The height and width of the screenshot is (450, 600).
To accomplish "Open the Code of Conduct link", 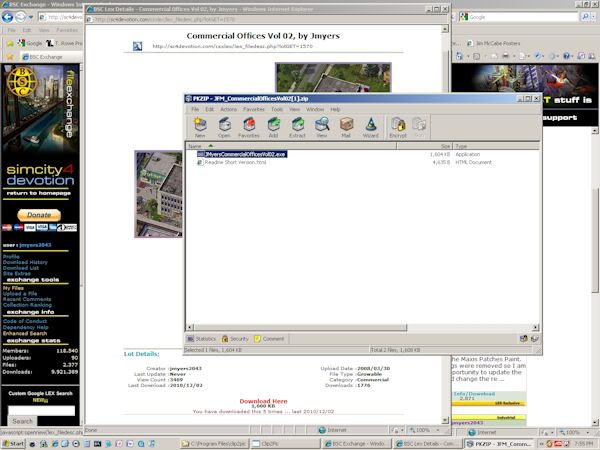I will [25, 321].
